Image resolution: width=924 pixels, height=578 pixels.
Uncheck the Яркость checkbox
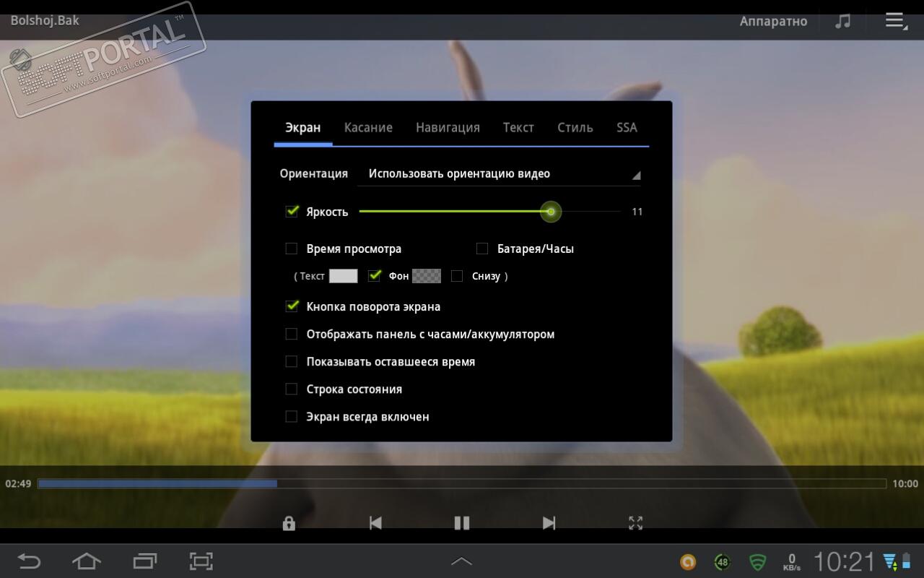click(292, 212)
